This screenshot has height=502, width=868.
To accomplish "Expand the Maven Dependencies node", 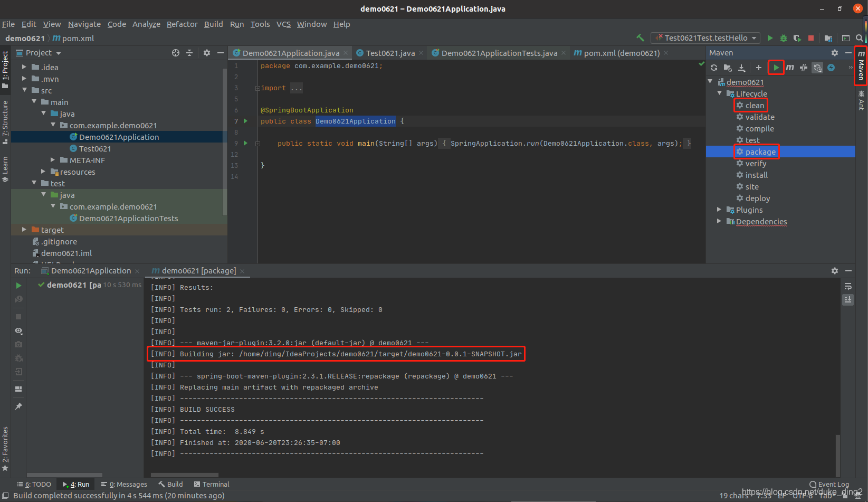I will click(x=719, y=221).
